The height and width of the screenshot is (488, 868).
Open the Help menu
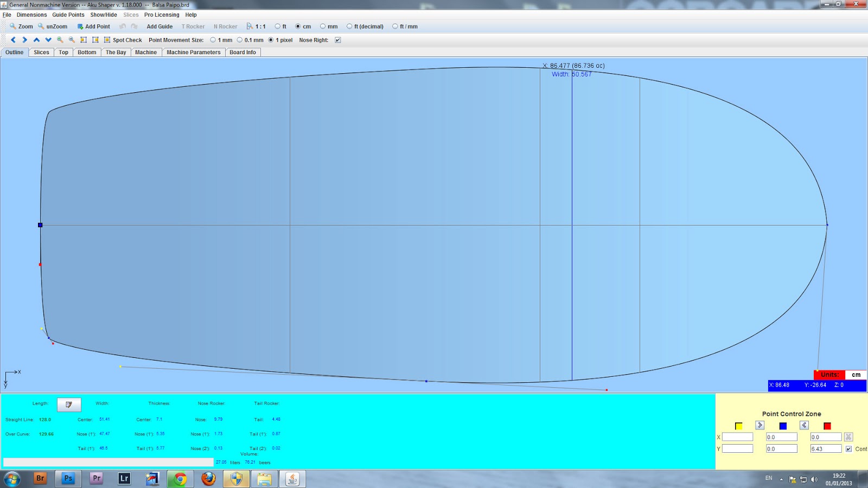(191, 15)
